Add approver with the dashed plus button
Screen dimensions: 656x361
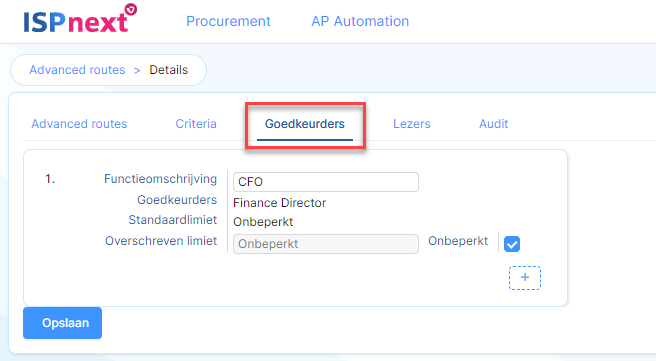point(525,278)
